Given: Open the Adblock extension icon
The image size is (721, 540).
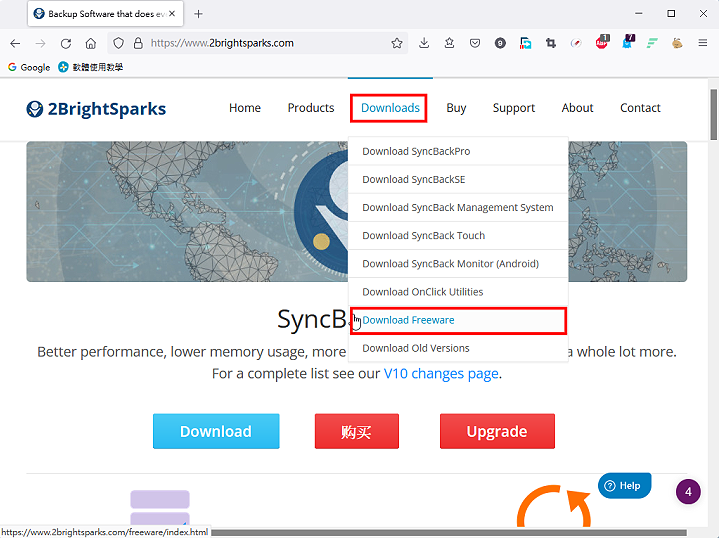Looking at the screenshot, I should pos(602,43).
